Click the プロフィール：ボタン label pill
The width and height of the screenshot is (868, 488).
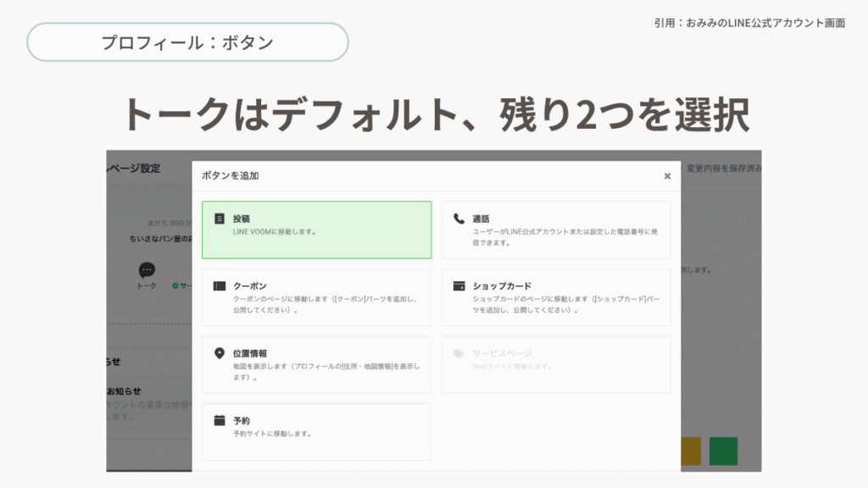187,42
